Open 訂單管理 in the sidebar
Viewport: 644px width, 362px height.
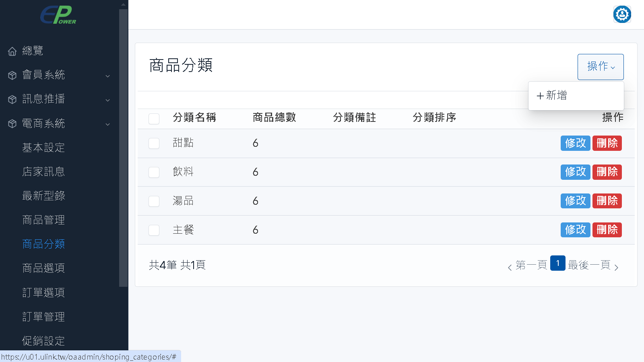(43, 317)
